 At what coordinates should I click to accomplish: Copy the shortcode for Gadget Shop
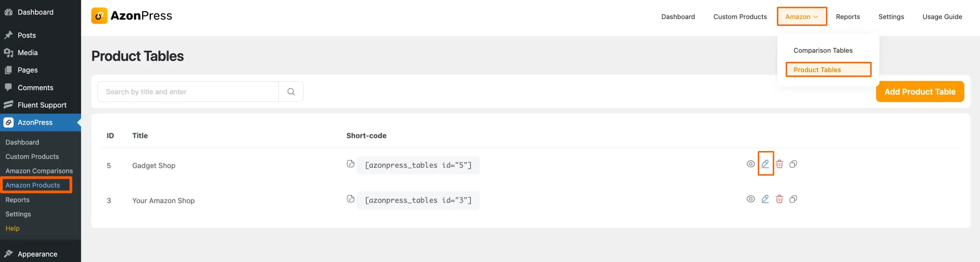(351, 164)
